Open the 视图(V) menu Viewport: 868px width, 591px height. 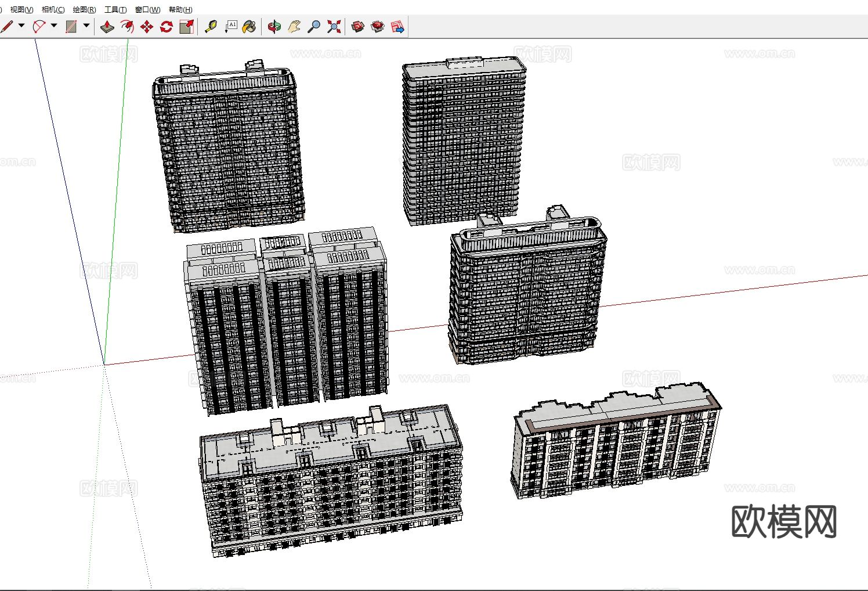21,9
